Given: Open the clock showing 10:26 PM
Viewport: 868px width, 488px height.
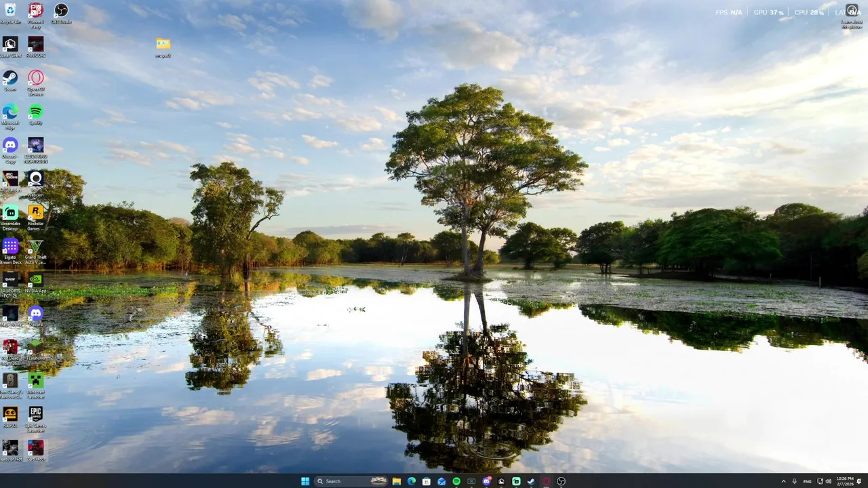Looking at the screenshot, I should 845,481.
